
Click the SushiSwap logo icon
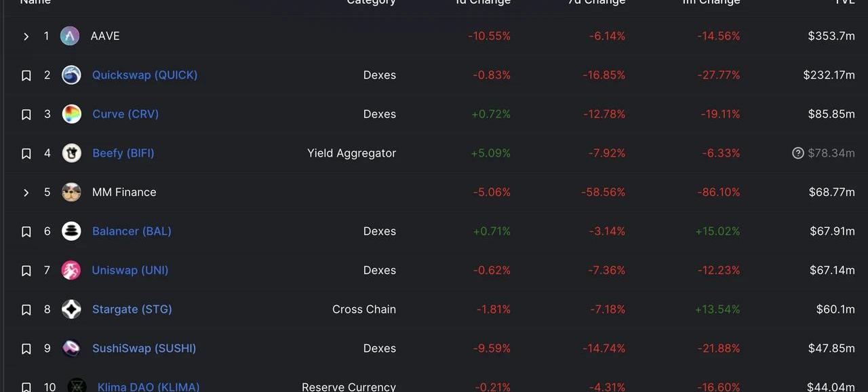coord(71,349)
